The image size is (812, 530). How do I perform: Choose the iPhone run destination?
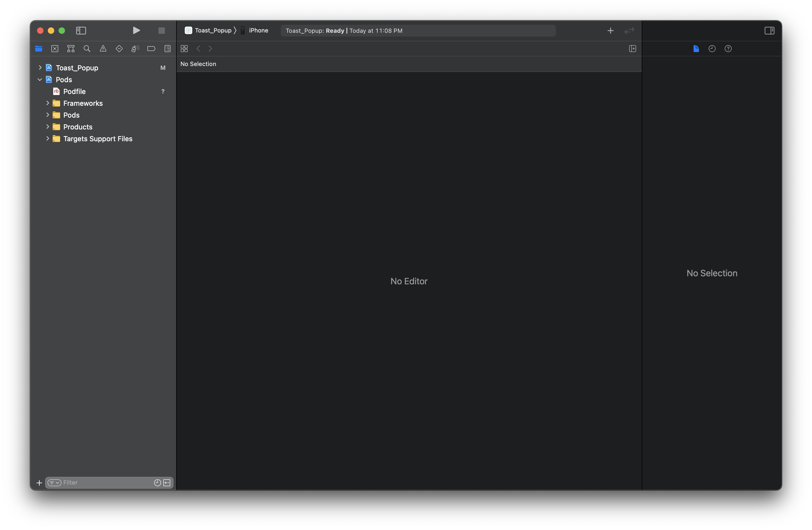[x=258, y=31]
